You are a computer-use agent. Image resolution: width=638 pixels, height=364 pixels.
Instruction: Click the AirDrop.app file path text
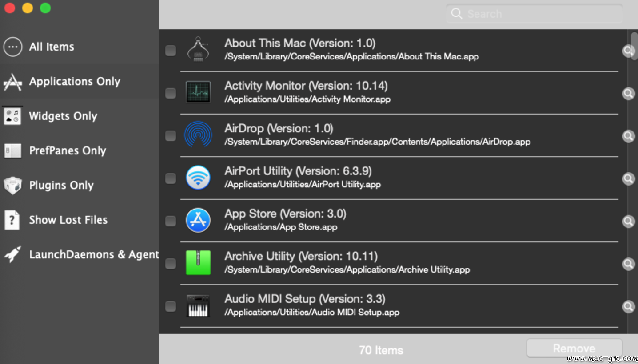click(x=377, y=142)
